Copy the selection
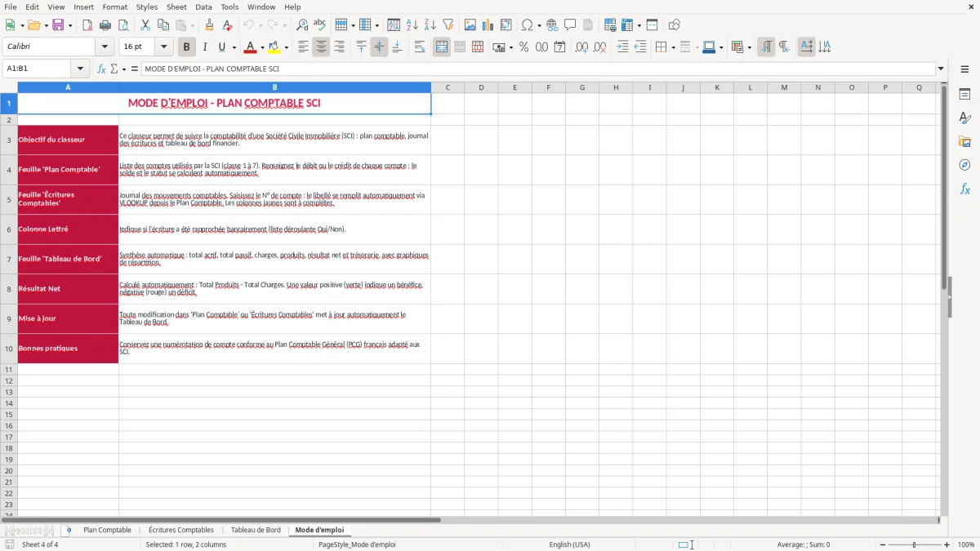Image resolution: width=980 pixels, height=551 pixels. 163,25
